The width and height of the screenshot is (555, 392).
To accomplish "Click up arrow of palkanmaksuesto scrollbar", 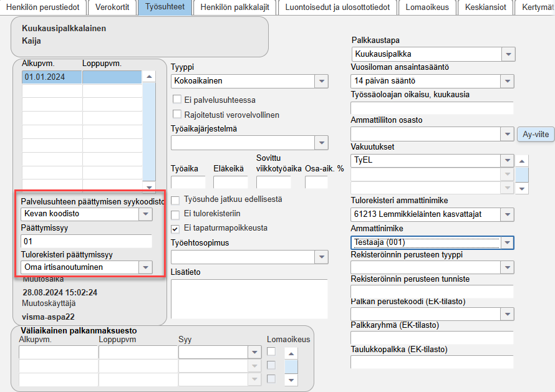I will click(x=291, y=353).
